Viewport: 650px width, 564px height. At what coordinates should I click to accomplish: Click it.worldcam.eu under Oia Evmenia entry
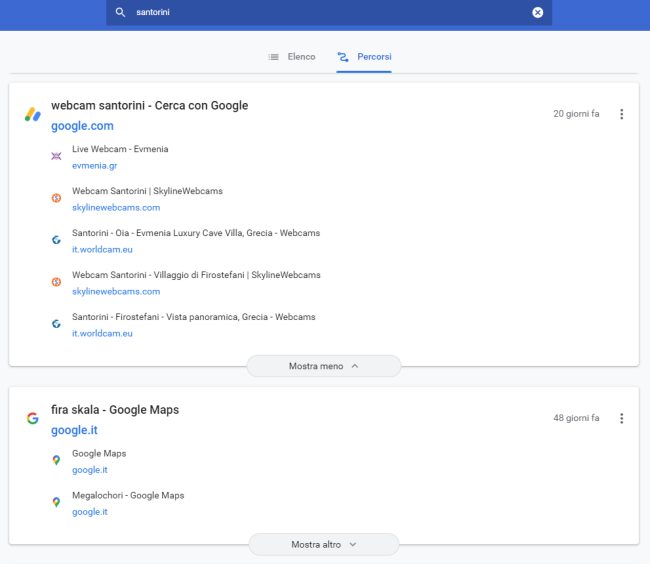pyautogui.click(x=102, y=249)
